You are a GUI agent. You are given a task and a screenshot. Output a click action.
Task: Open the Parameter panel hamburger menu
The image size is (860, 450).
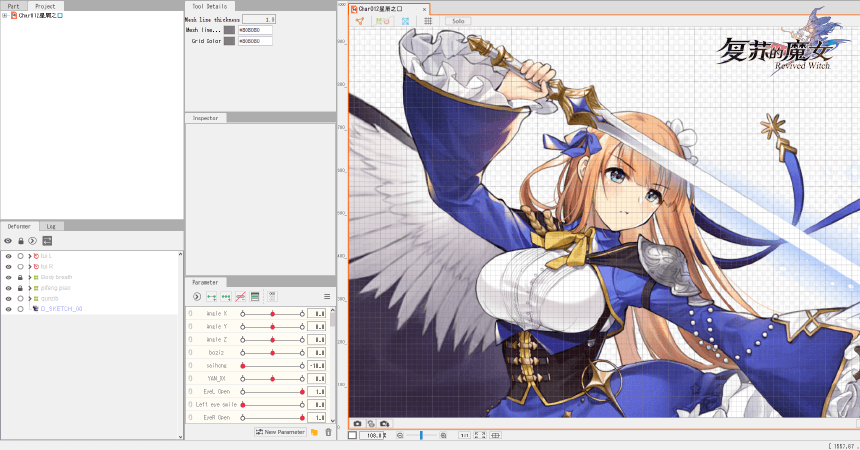327,297
